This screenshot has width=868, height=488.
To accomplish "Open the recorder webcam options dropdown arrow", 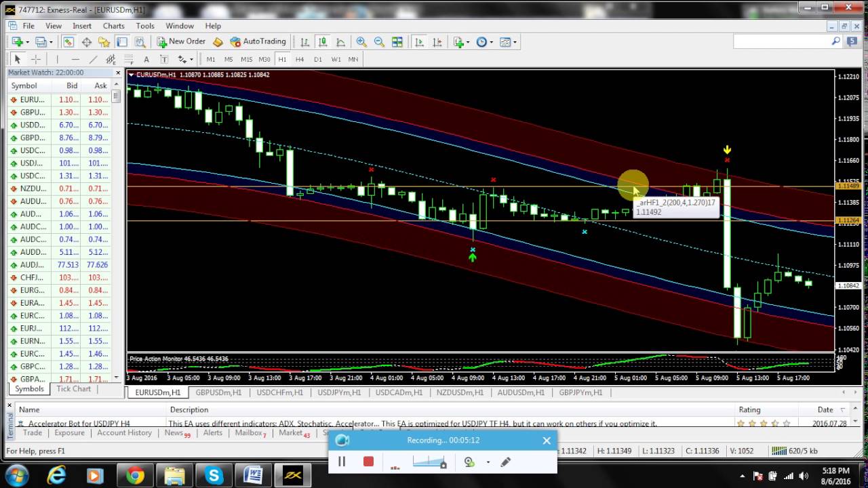I will click(x=488, y=462).
